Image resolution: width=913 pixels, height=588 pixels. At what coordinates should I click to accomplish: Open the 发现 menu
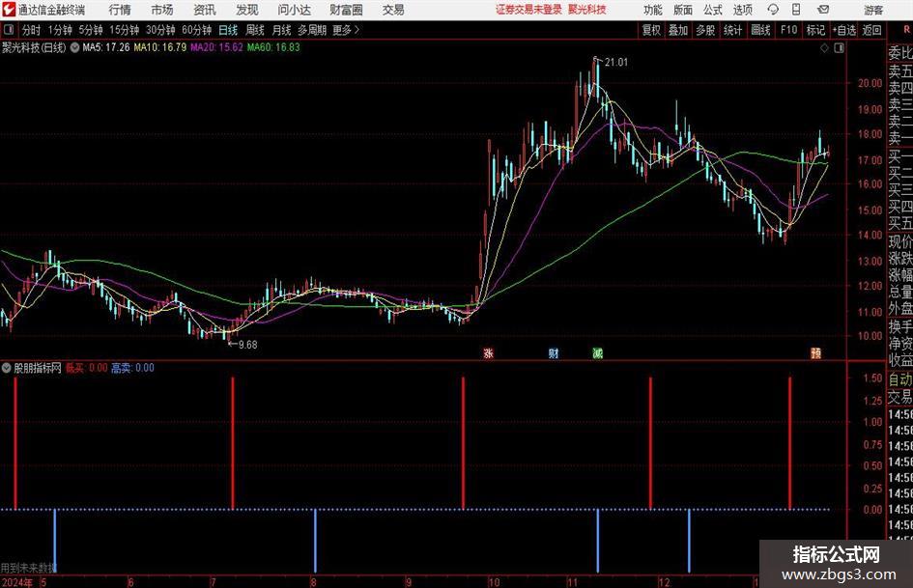(247, 10)
